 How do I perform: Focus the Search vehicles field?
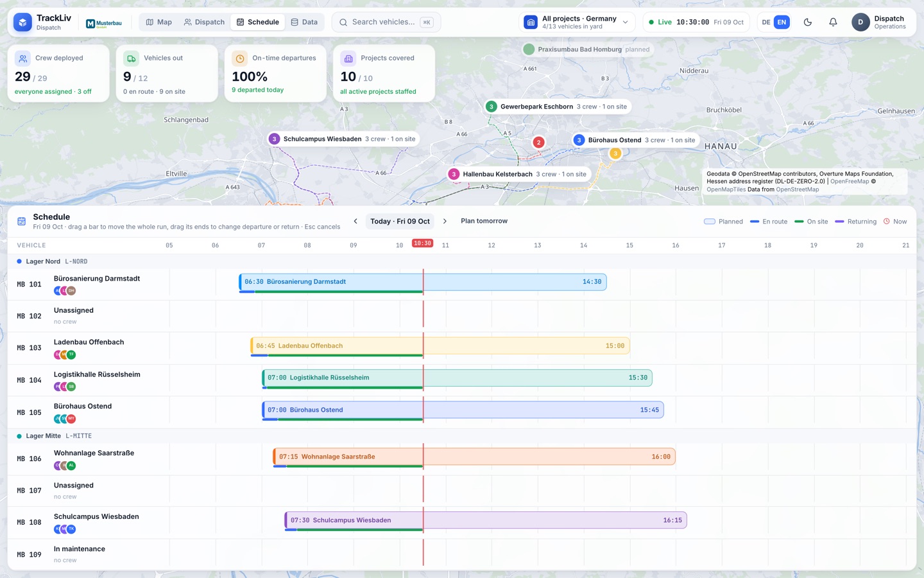[386, 22]
